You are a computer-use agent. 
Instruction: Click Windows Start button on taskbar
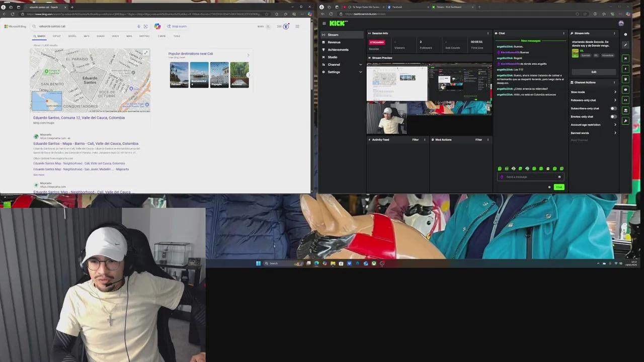click(259, 263)
